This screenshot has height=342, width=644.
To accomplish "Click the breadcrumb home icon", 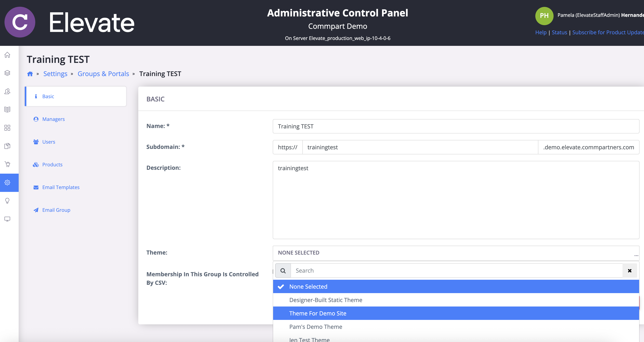I will (x=30, y=74).
